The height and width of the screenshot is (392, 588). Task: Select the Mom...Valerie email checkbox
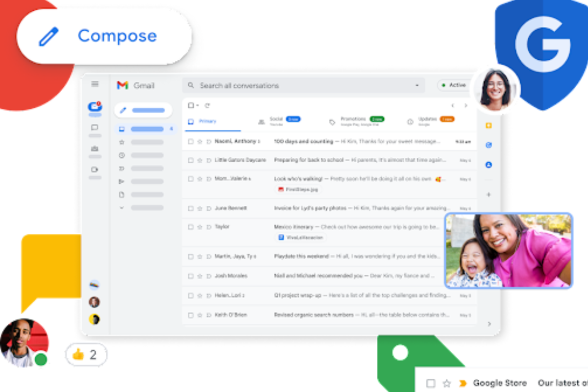[x=191, y=179]
